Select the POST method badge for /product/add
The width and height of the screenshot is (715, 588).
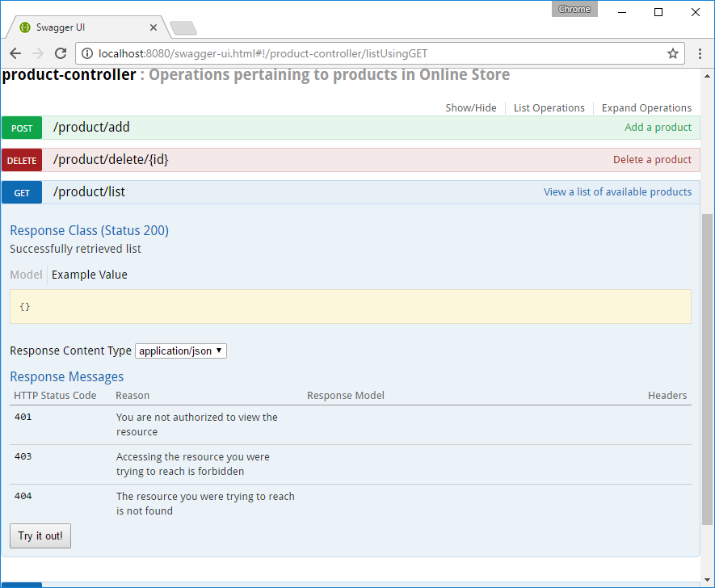[21, 127]
